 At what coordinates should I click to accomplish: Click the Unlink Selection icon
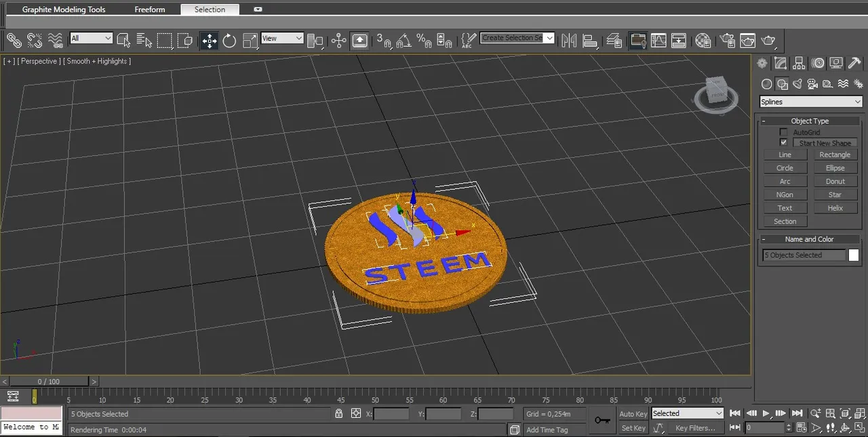click(x=35, y=41)
